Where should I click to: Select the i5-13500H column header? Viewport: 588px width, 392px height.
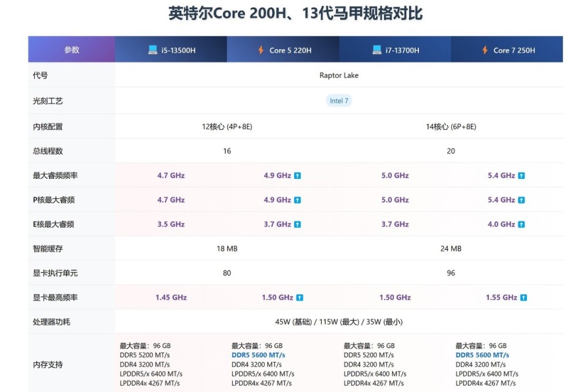click(170, 49)
